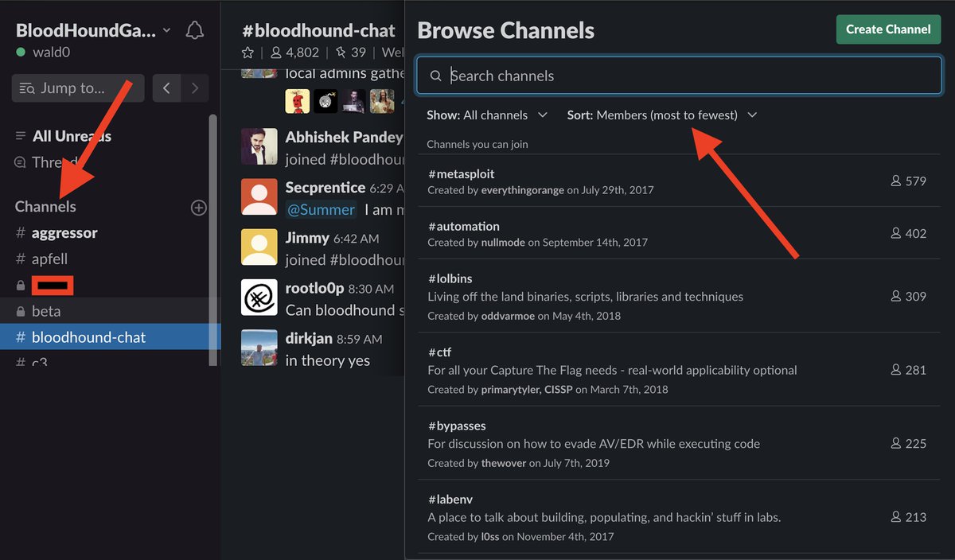Focus the Search channels field

pos(679,76)
